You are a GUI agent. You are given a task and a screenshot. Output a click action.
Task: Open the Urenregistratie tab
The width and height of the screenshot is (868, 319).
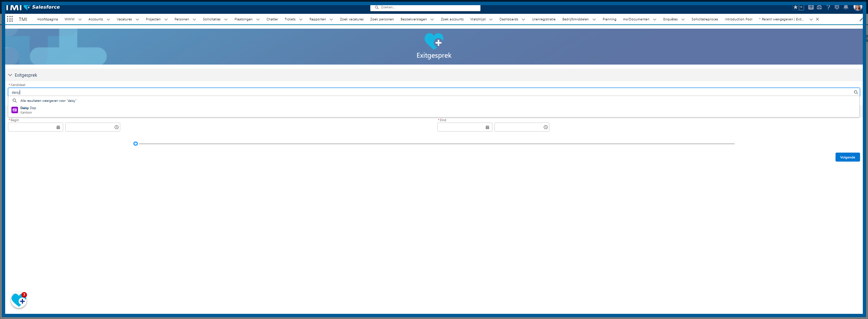tap(544, 19)
